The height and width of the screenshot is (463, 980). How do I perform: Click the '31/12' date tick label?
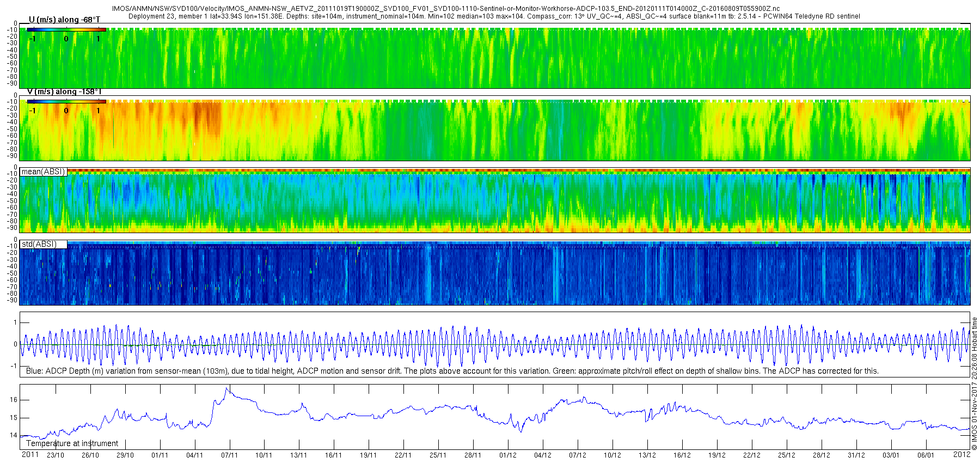[x=856, y=455]
